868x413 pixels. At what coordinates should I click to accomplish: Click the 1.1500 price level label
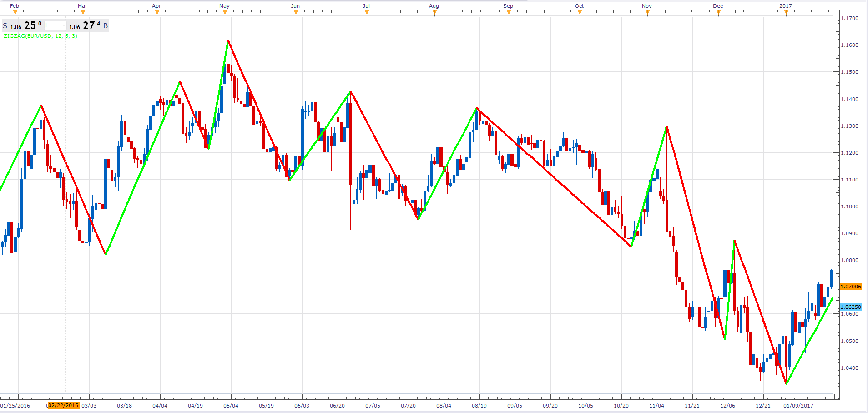pos(849,72)
